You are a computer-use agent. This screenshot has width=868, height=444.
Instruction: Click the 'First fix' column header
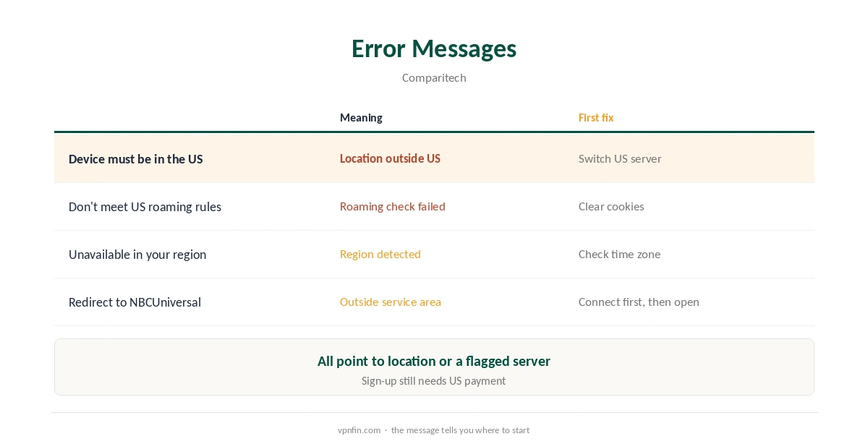click(x=596, y=118)
